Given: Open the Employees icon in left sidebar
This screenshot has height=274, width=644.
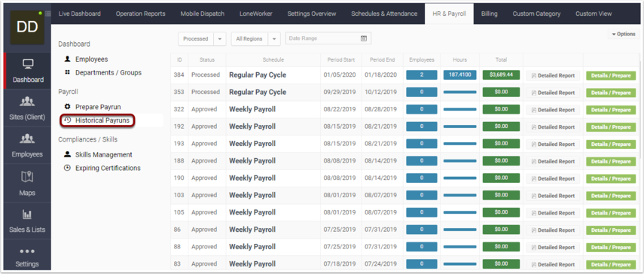Looking at the screenshot, I should coord(27,139).
